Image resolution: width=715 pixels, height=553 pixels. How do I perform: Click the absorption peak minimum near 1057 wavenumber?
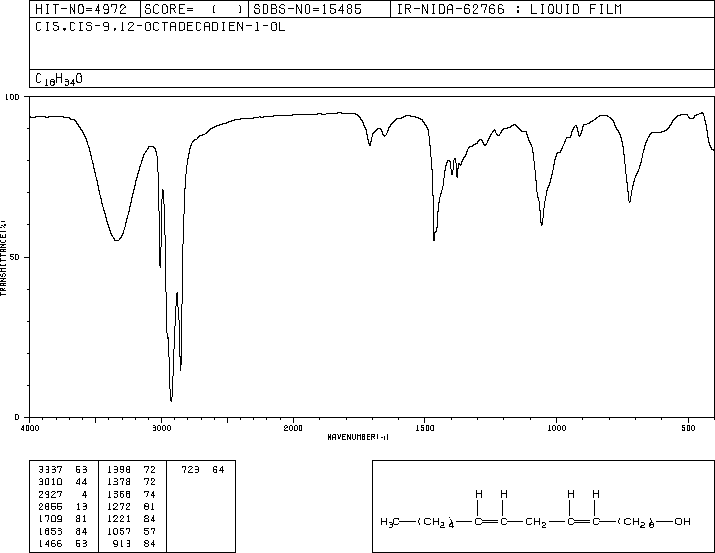(541, 224)
